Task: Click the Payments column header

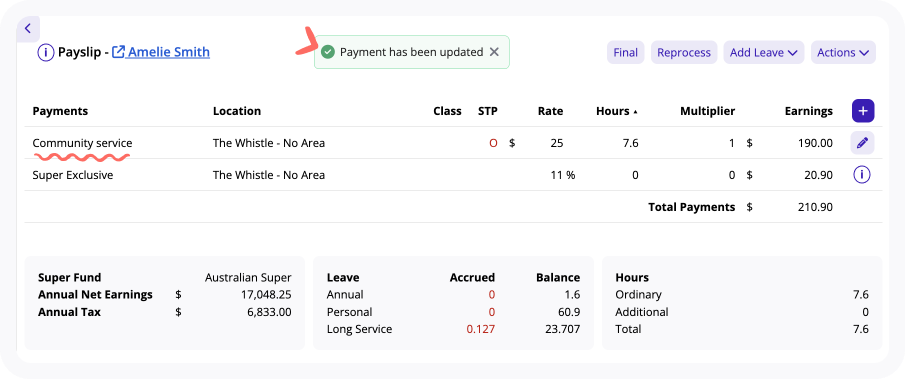Action: click(x=60, y=111)
